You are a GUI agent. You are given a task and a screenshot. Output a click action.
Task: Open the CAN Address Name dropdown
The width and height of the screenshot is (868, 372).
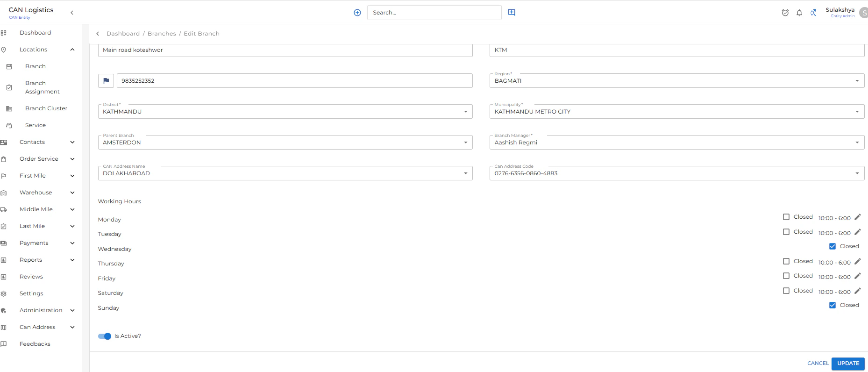coord(285,173)
